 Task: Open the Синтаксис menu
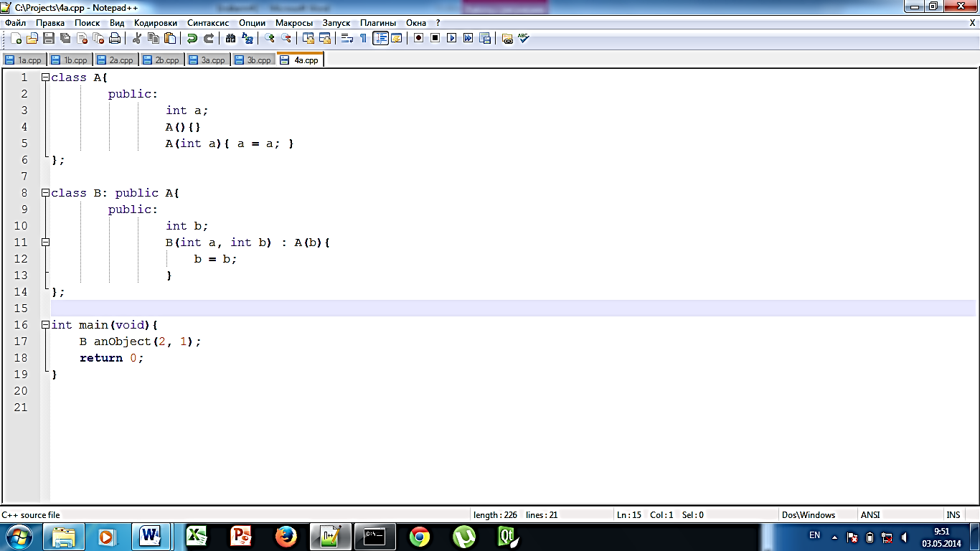[208, 23]
